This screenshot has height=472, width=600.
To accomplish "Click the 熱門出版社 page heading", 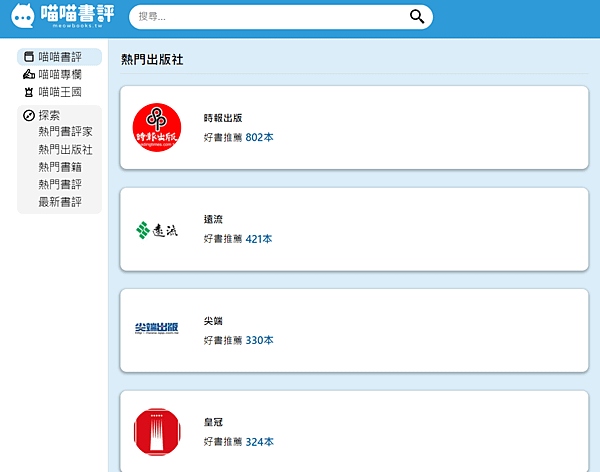I will (152, 59).
